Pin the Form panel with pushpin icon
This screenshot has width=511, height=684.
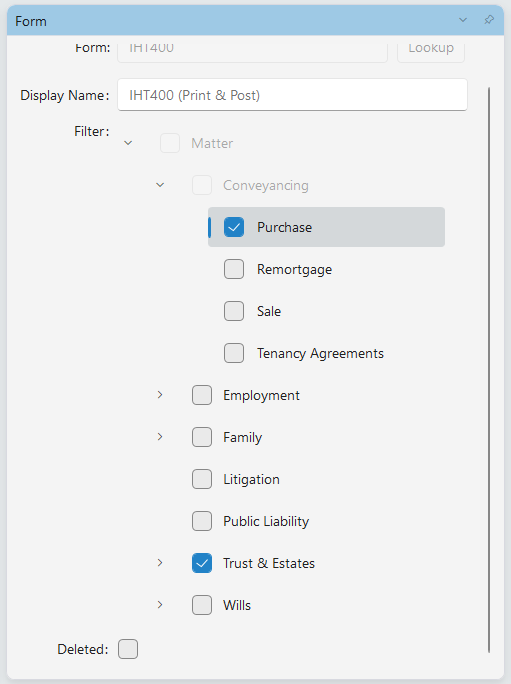489,20
